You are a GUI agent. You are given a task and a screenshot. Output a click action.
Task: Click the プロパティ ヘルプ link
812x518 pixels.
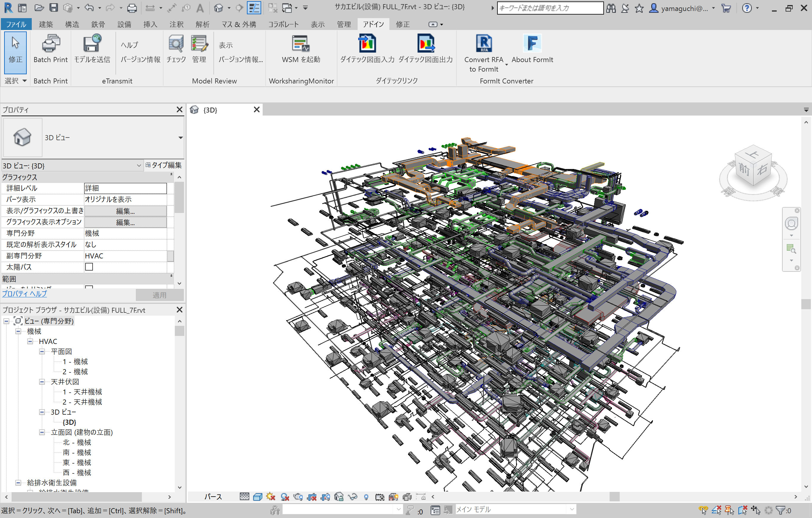pyautogui.click(x=25, y=293)
